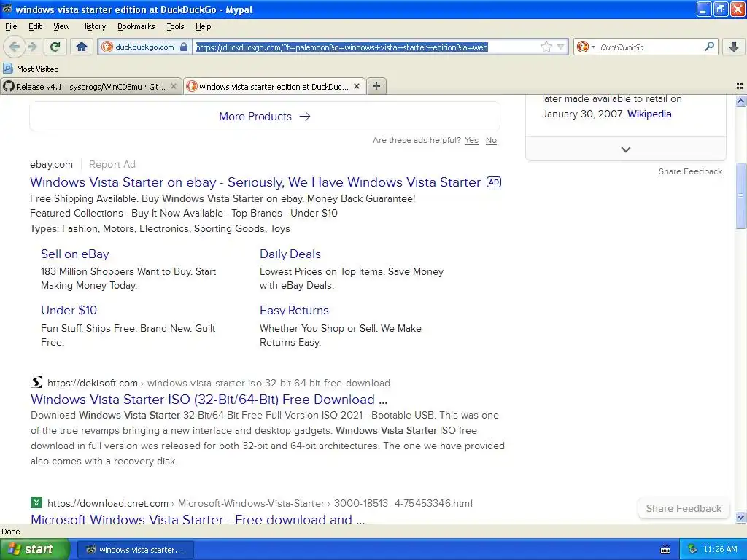Open the tab groups icon at tab bar end
This screenshot has height=560, width=747.
[x=740, y=86]
